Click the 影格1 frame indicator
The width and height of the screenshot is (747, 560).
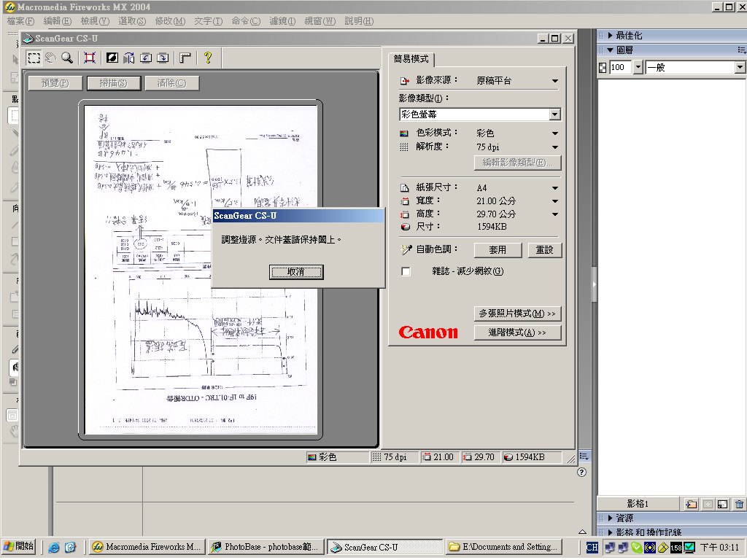[x=638, y=504]
